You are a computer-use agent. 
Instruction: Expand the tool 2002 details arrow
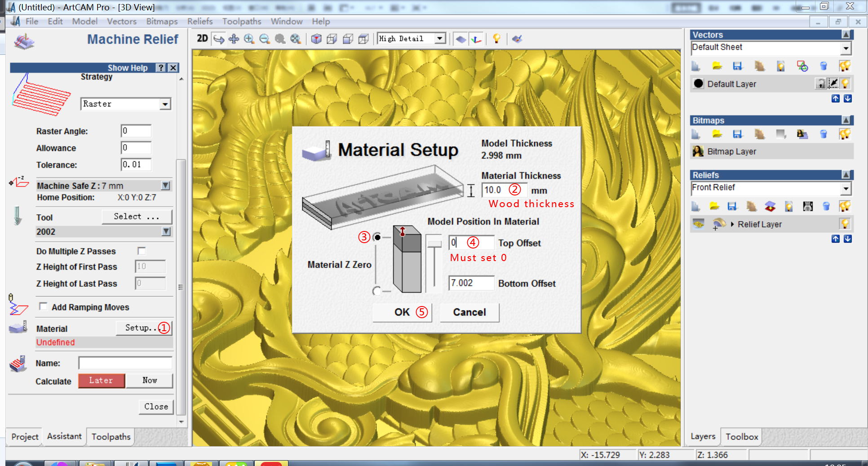[x=166, y=231]
